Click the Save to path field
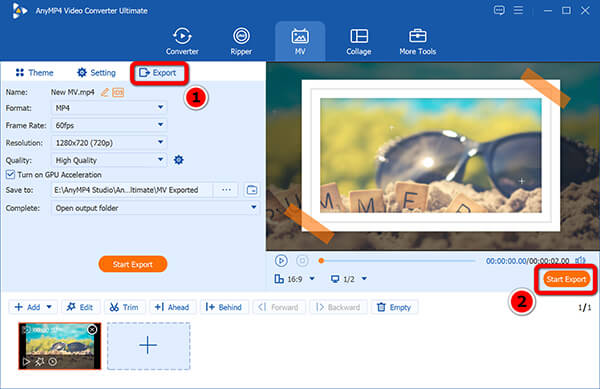This screenshot has height=389, width=600. [x=132, y=190]
